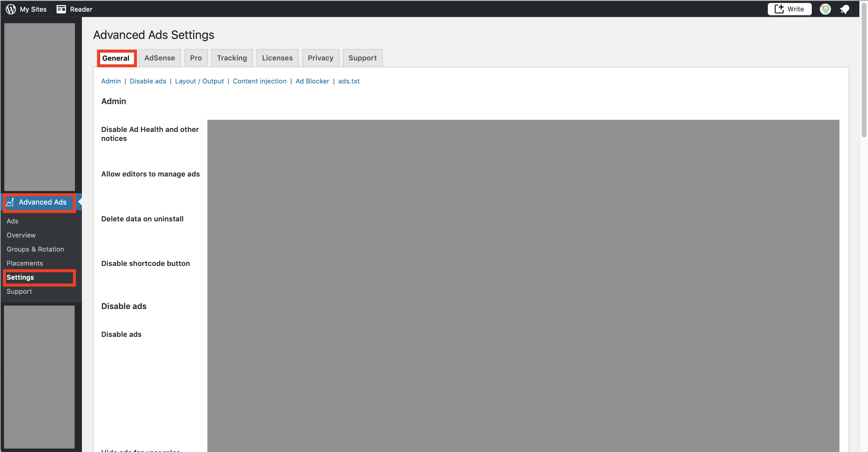Jump to ads.txt section
Screen dimensions: 868x452
[349, 81]
